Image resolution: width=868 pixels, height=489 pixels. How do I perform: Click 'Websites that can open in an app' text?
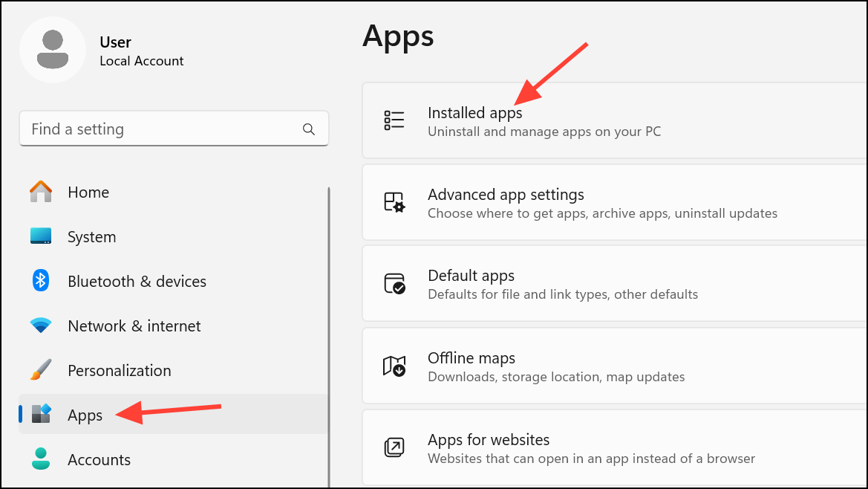coord(591,459)
